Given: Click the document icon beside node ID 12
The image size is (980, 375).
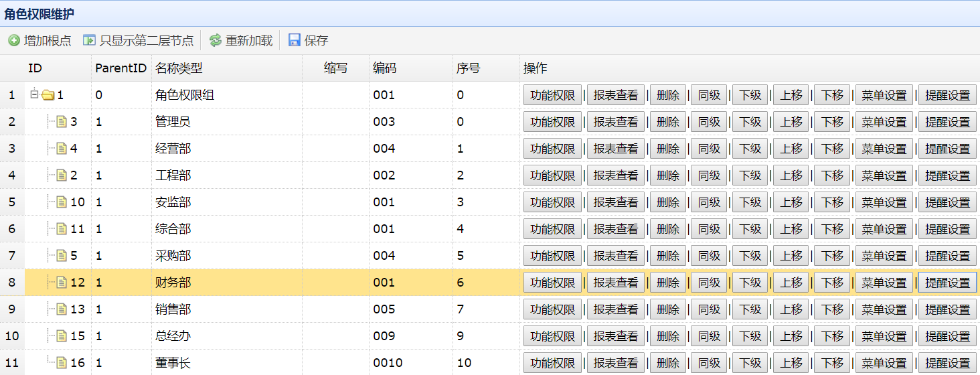Looking at the screenshot, I should 62,283.
